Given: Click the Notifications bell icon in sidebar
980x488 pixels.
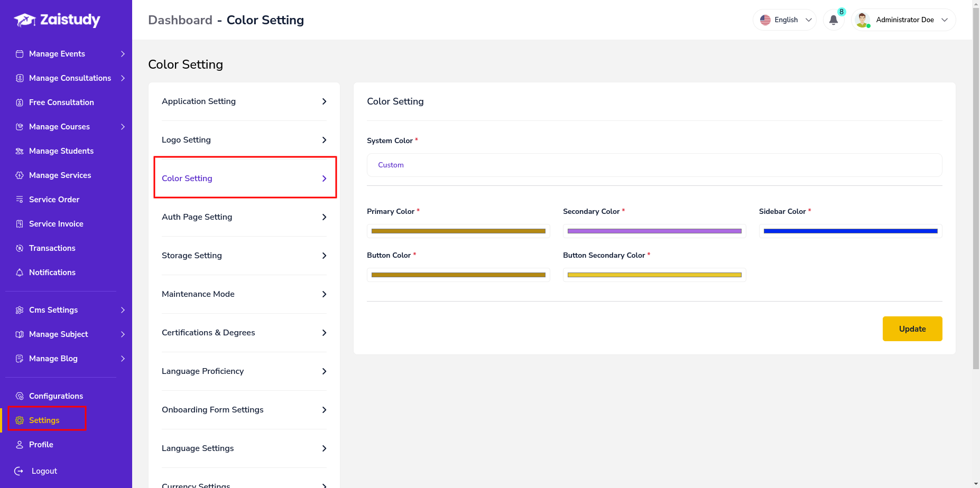Looking at the screenshot, I should [20, 273].
